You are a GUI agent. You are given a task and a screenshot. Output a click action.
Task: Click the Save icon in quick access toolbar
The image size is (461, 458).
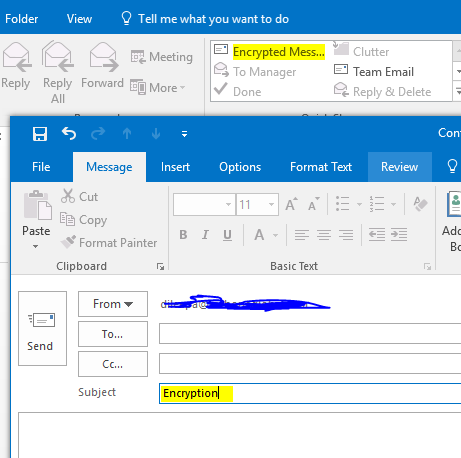[40, 134]
